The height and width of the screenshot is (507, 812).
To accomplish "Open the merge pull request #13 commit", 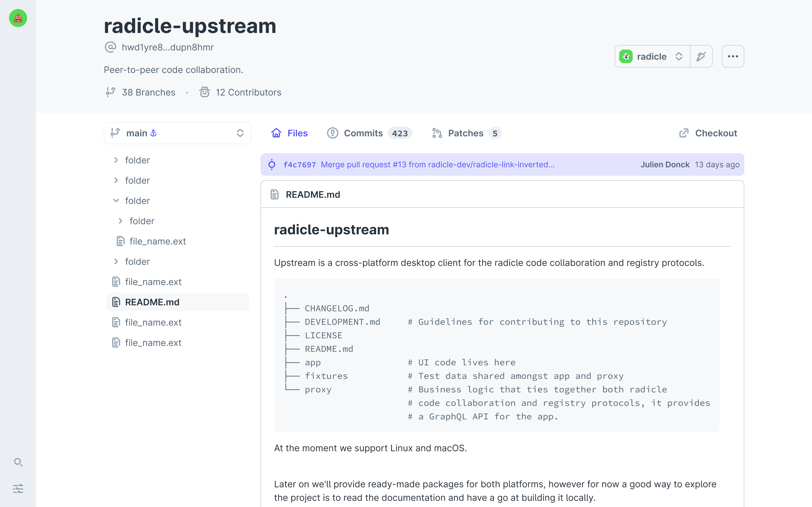I will tap(436, 165).
